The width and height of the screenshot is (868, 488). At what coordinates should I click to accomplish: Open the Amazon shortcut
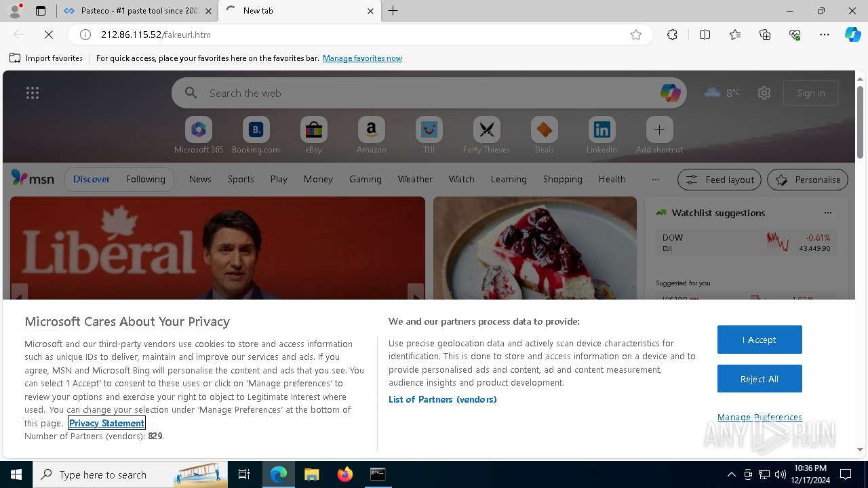click(x=371, y=135)
